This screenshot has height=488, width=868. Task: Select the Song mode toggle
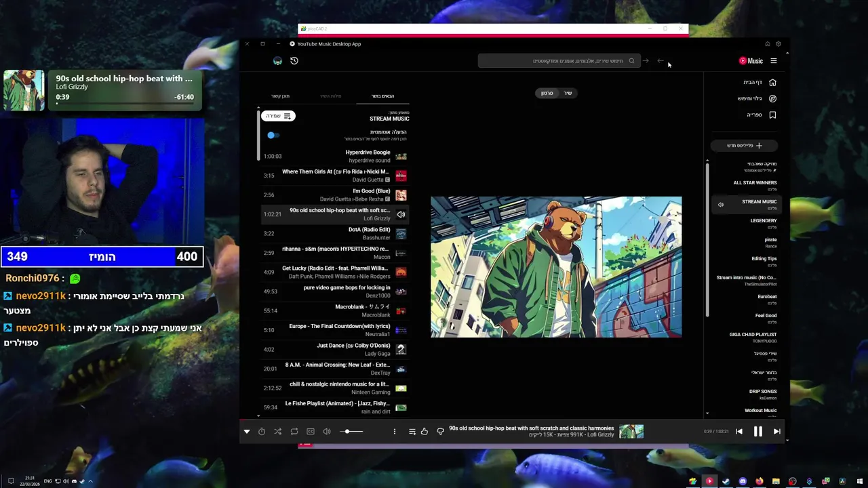[568, 93]
